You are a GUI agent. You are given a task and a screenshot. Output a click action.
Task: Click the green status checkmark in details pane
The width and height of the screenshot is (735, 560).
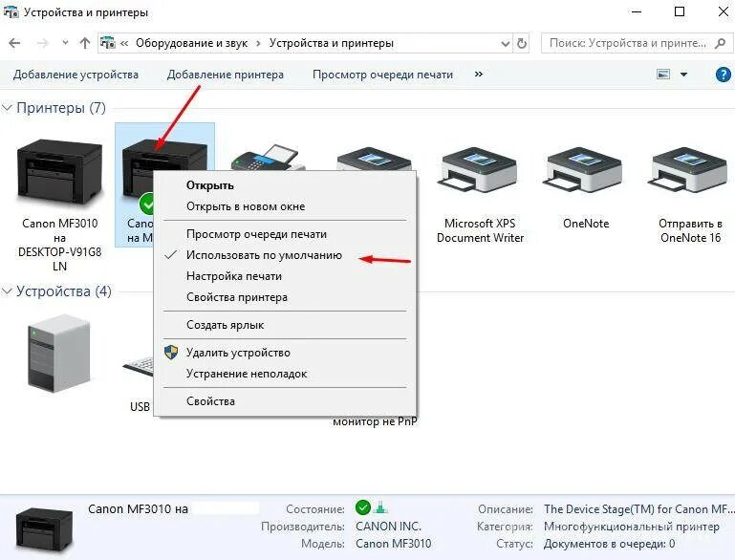pyautogui.click(x=363, y=507)
